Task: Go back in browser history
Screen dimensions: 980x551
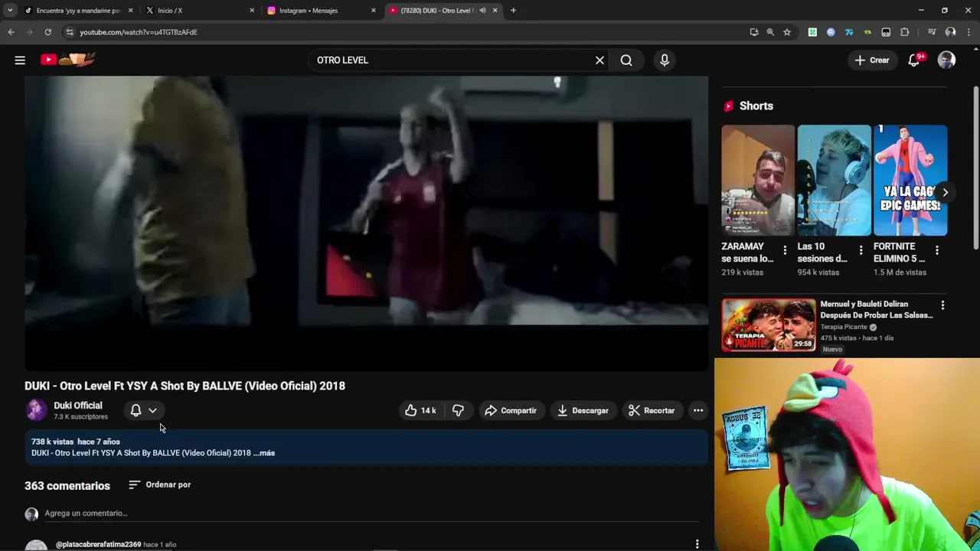Action: coord(11,32)
